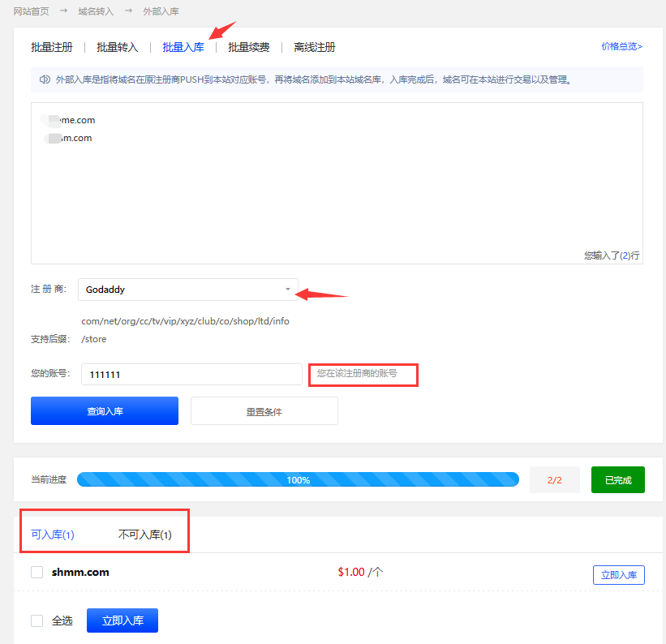The width and height of the screenshot is (666, 644).
Task: Click the green 已完成 button
Action: 617,479
